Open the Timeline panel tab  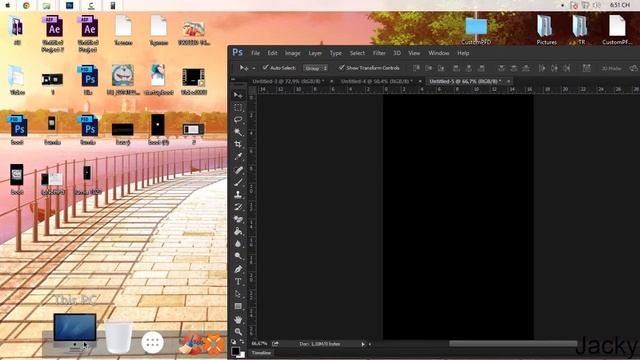tap(261, 353)
